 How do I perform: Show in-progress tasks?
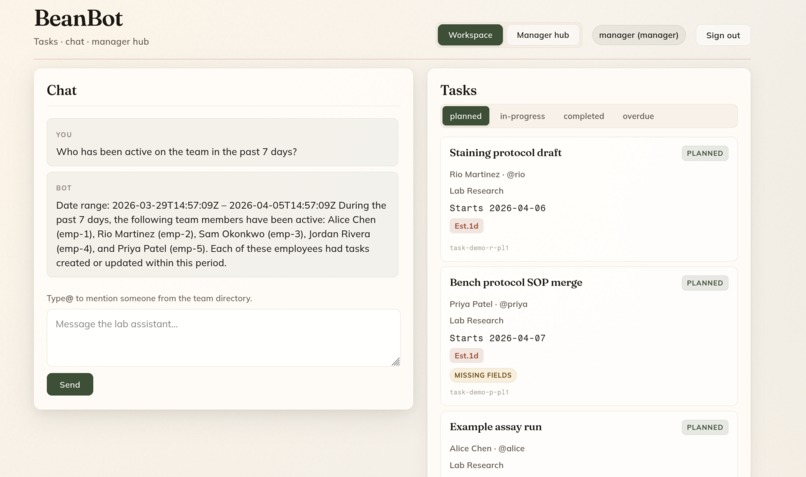tap(522, 116)
